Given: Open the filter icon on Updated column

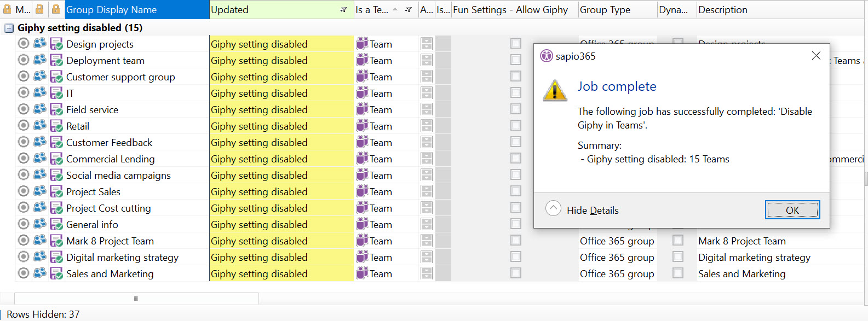Looking at the screenshot, I should 343,10.
